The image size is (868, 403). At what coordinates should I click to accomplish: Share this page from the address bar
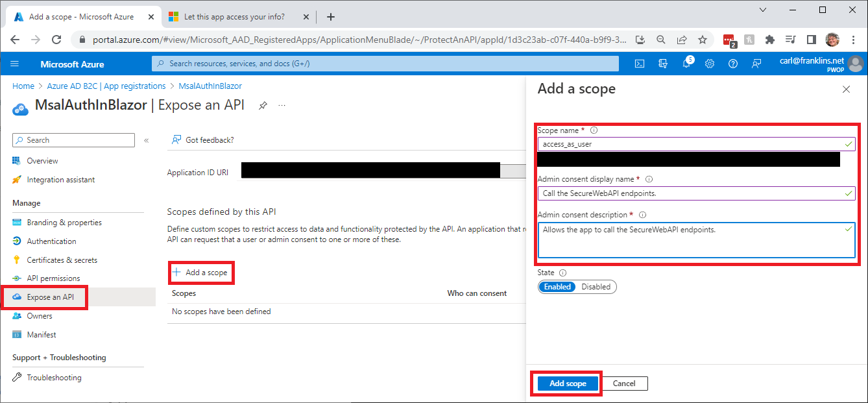(682, 40)
